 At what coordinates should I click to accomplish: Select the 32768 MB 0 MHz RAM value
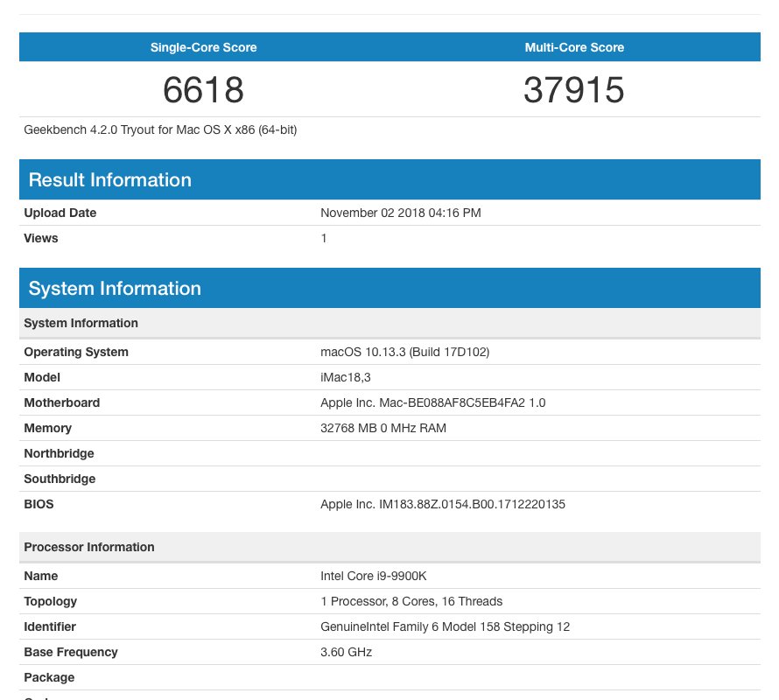(x=383, y=428)
